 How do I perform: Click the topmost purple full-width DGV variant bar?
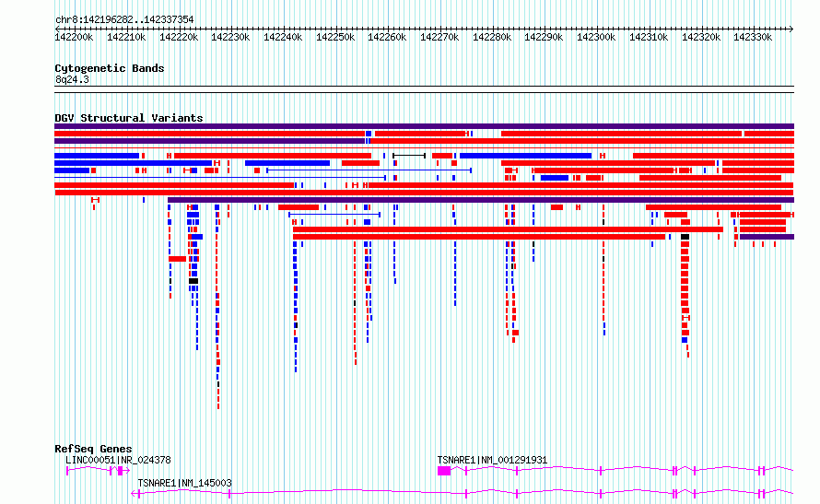click(x=424, y=126)
